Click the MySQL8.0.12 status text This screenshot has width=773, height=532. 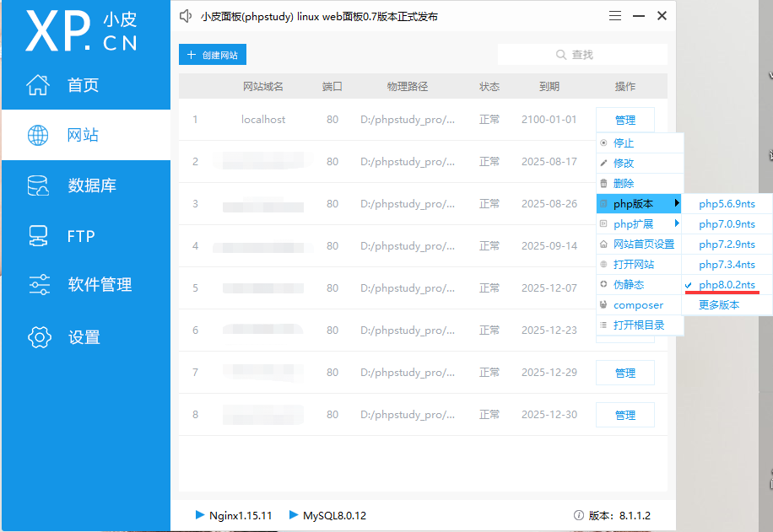(x=334, y=515)
